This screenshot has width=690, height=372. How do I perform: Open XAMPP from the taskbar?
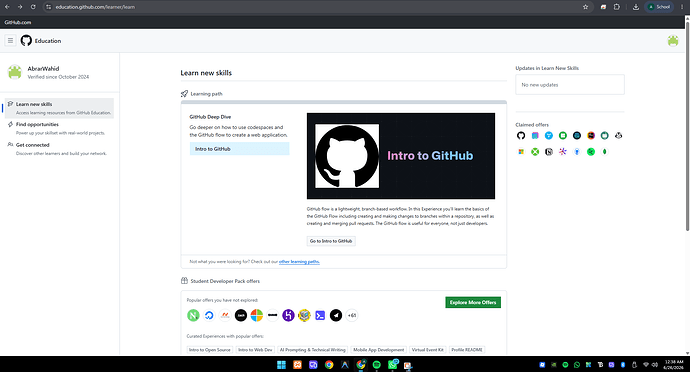(x=297, y=365)
